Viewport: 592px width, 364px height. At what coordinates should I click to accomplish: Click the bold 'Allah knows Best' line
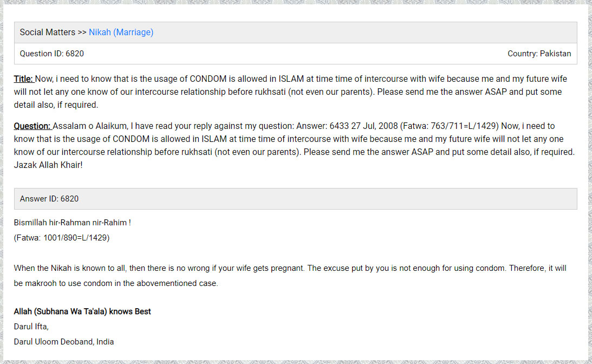(x=82, y=311)
